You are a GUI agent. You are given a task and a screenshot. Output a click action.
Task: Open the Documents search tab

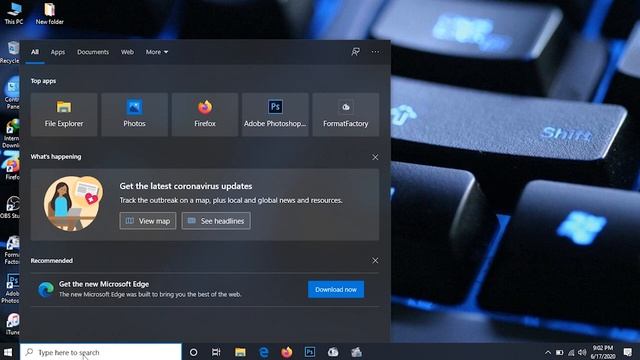click(93, 52)
